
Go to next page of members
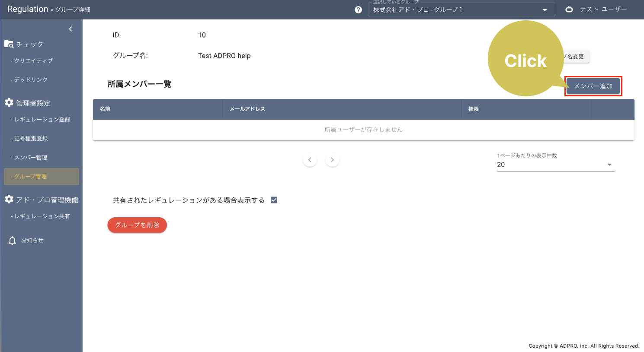(x=332, y=160)
